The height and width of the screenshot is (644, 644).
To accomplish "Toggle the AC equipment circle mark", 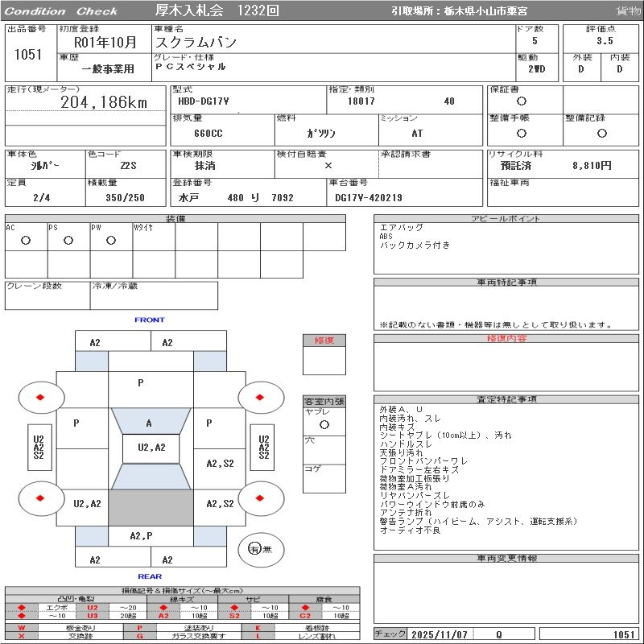I will click(x=25, y=240).
